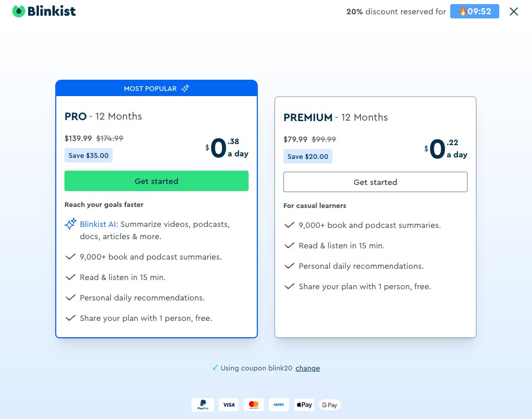Close the discount offer page
The width and height of the screenshot is (532, 419).
tap(514, 12)
